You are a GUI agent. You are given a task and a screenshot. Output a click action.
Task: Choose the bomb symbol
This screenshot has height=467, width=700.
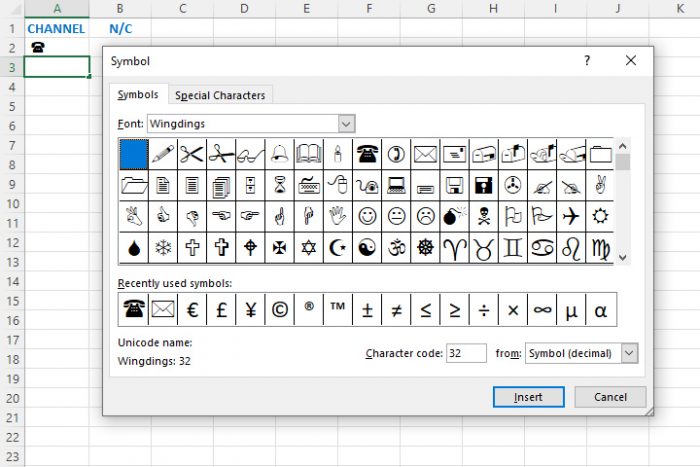(455, 215)
